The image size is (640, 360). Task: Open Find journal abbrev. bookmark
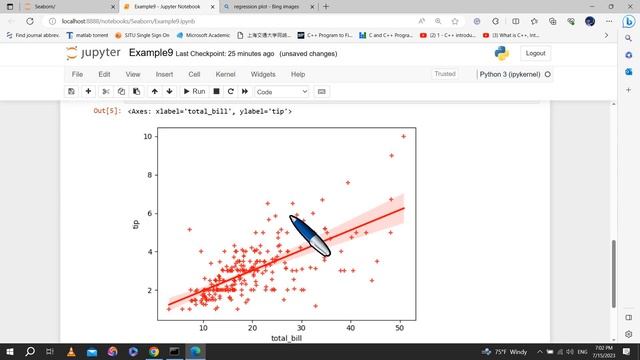pyautogui.click(x=33, y=36)
